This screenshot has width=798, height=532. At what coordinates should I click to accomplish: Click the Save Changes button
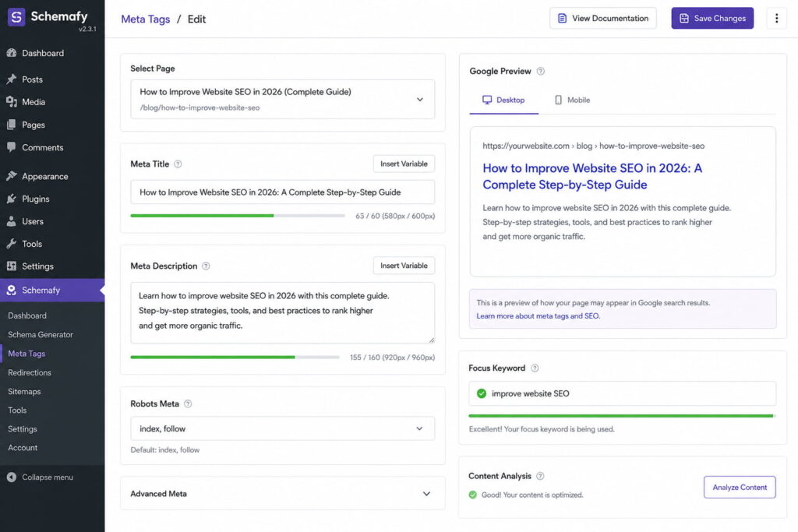pos(712,19)
